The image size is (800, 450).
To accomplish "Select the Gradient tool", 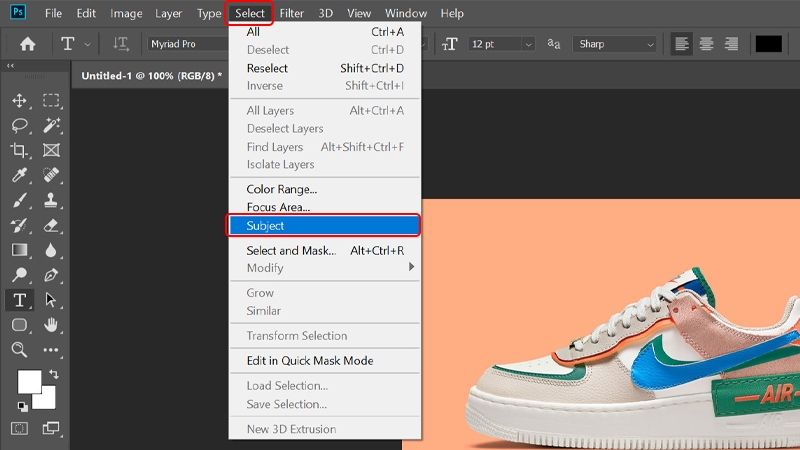I will click(x=19, y=250).
